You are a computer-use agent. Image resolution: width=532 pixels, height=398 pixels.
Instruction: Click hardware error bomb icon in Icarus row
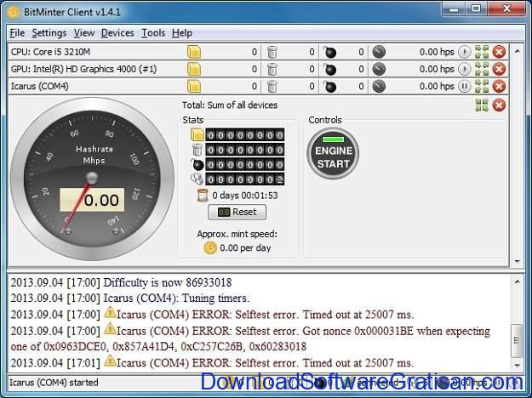pyautogui.click(x=329, y=87)
